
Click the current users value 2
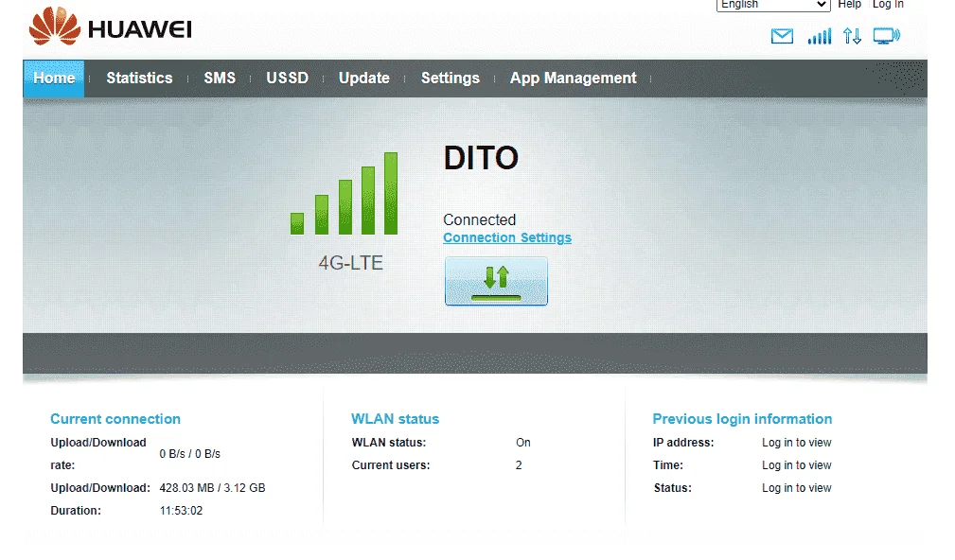click(519, 465)
